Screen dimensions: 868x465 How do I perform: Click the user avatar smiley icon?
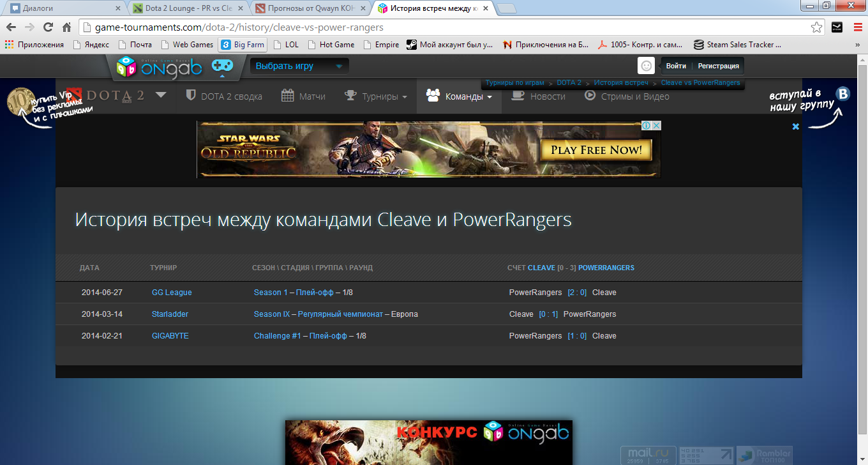point(646,66)
